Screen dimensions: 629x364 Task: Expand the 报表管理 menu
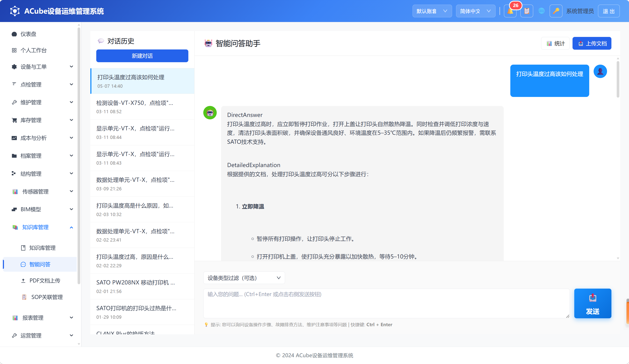coord(40,318)
